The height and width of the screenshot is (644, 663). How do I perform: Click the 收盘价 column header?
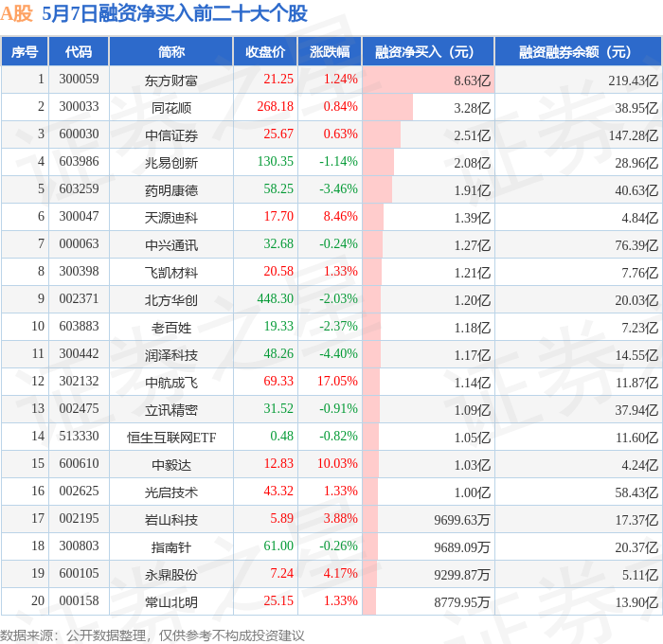point(265,51)
